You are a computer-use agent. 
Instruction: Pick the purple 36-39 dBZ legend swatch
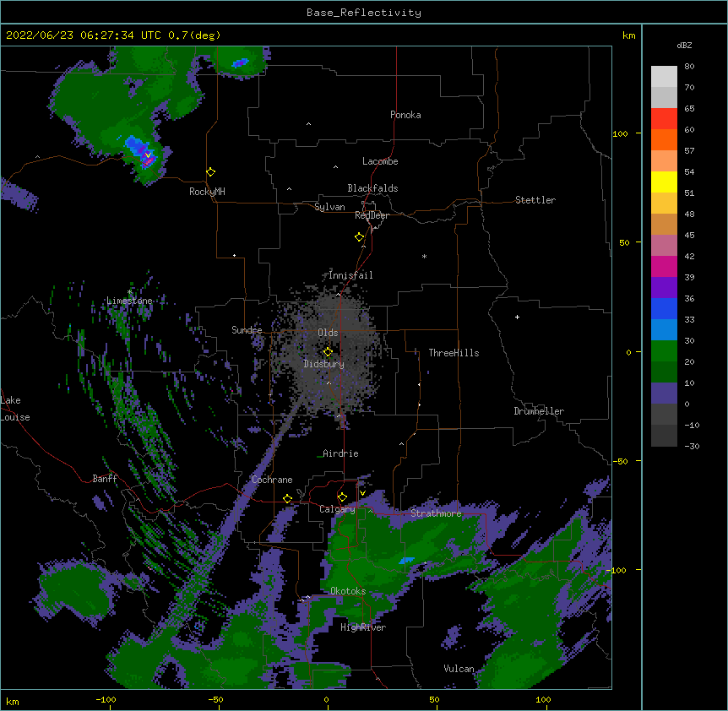tap(664, 288)
